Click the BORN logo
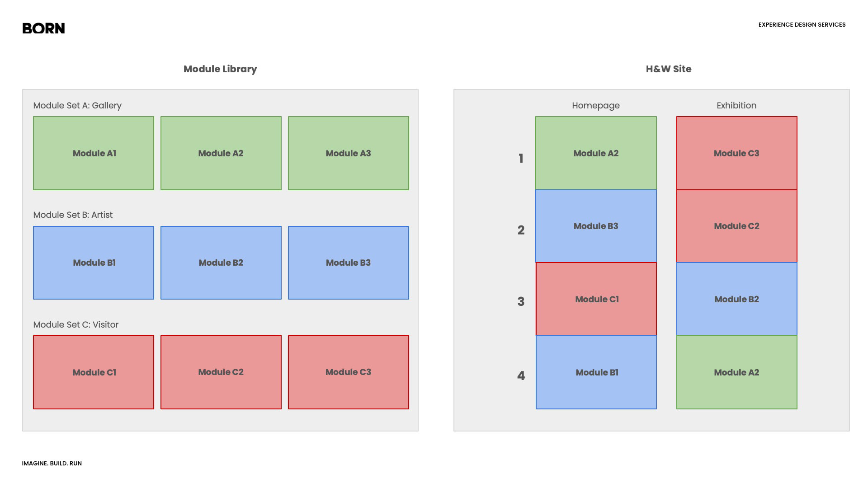Image resolution: width=868 pixels, height=488 pixels. click(x=43, y=28)
